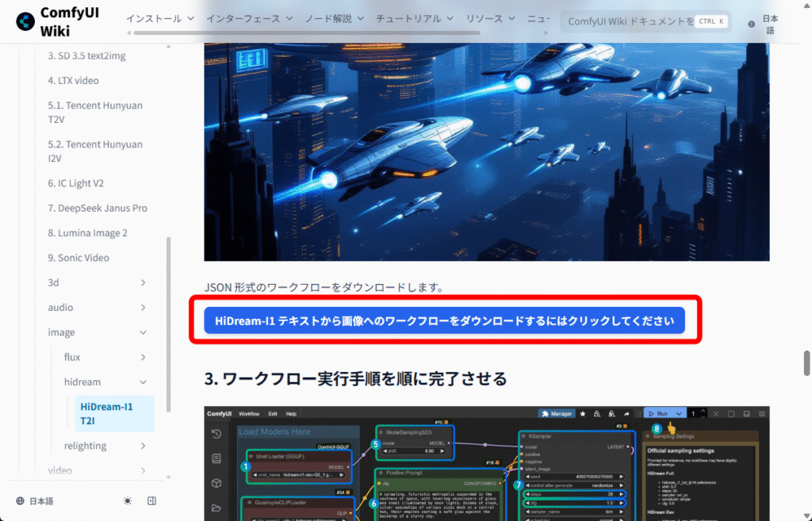Open sidebar item 8. Lumina Image 2

click(87, 232)
